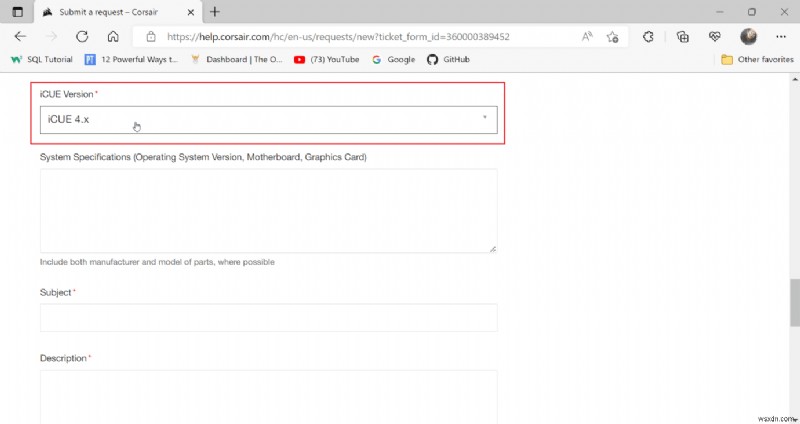Click the 'Description' label text
800x424 pixels.
pos(63,358)
